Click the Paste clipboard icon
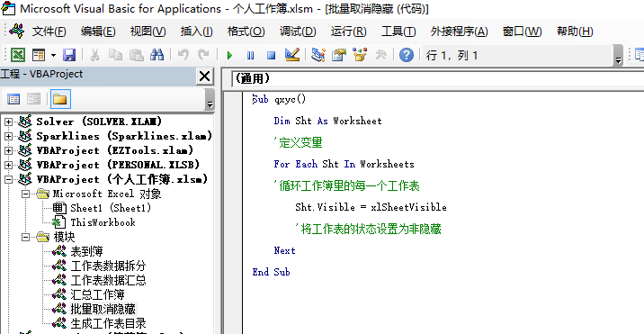 (137, 55)
